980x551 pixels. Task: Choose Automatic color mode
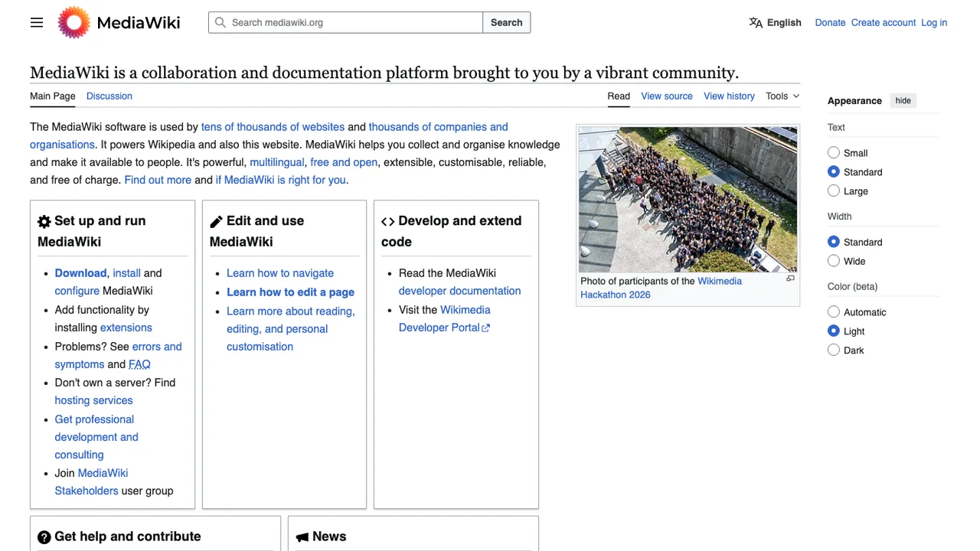coord(834,311)
